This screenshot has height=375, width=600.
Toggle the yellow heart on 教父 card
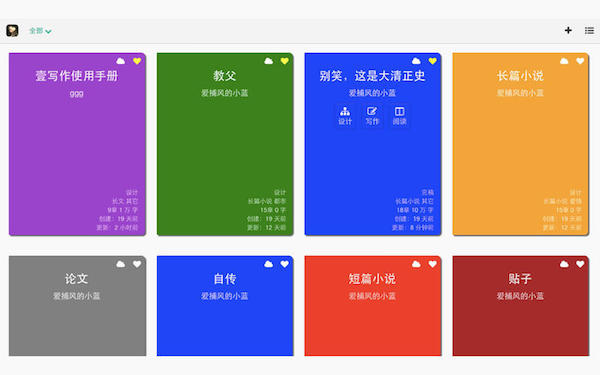pyautogui.click(x=285, y=61)
